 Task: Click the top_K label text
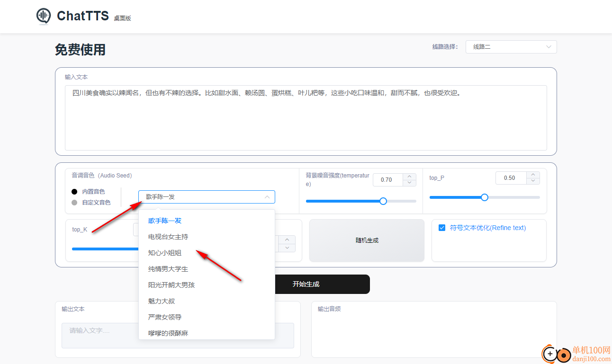pyautogui.click(x=80, y=230)
